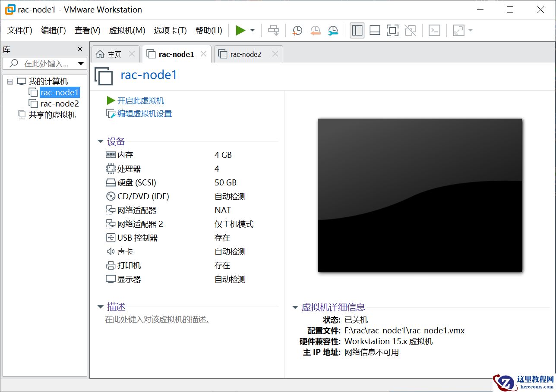Select the memory (内存) device icon

[x=111, y=155]
